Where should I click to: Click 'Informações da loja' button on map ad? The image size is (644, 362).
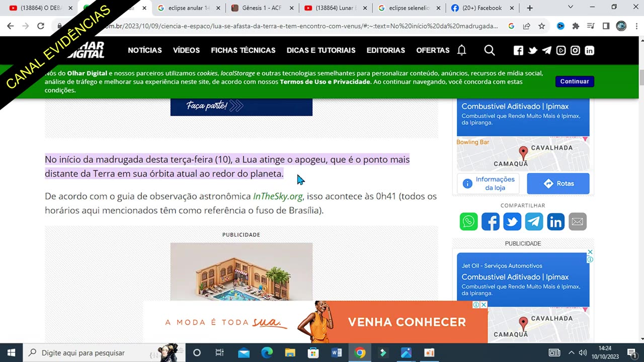click(x=488, y=184)
